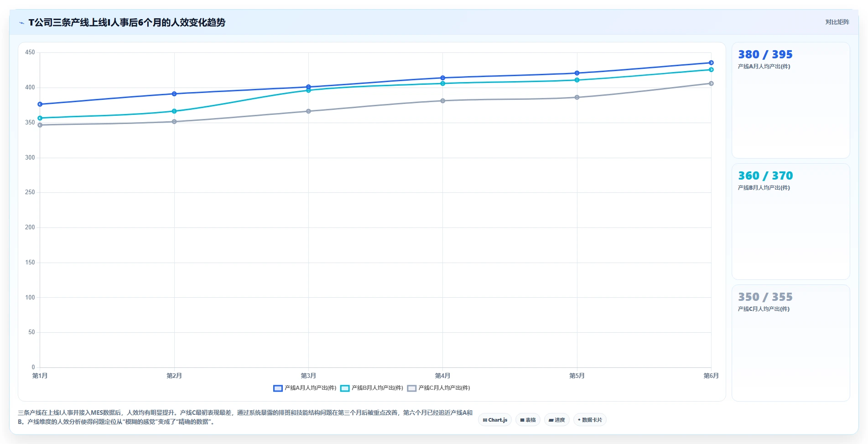The width and height of the screenshot is (868, 444).
Task: Click 产线B data point for 第6月
Action: point(711,70)
